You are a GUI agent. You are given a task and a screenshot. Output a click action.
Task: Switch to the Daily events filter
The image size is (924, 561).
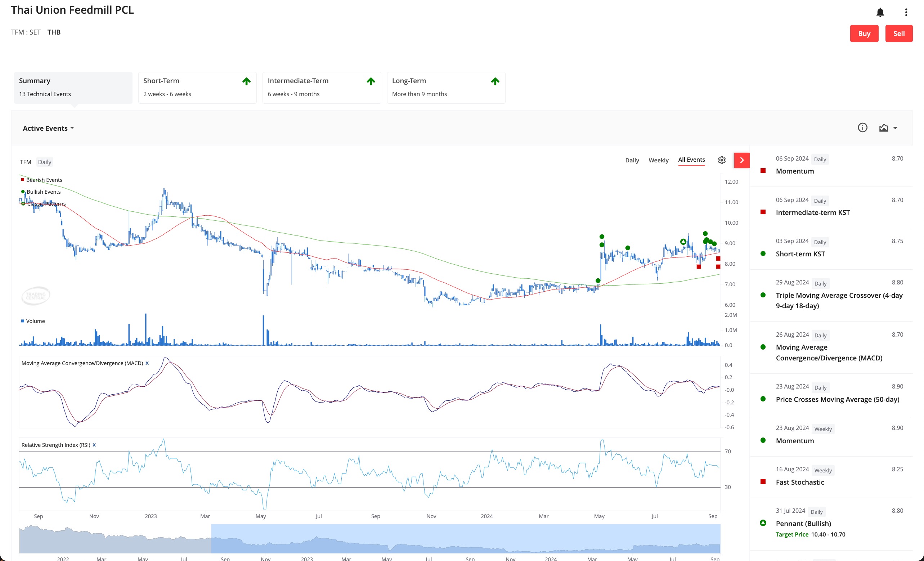click(632, 160)
